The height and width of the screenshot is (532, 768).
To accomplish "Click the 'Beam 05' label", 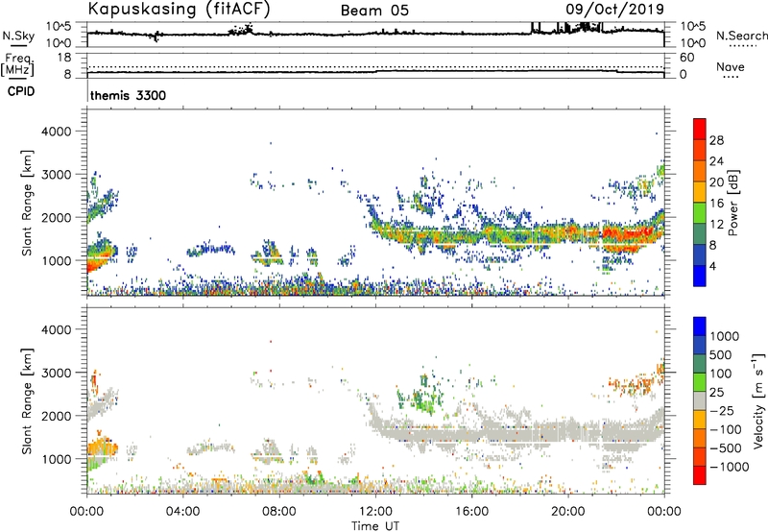I will click(374, 11).
